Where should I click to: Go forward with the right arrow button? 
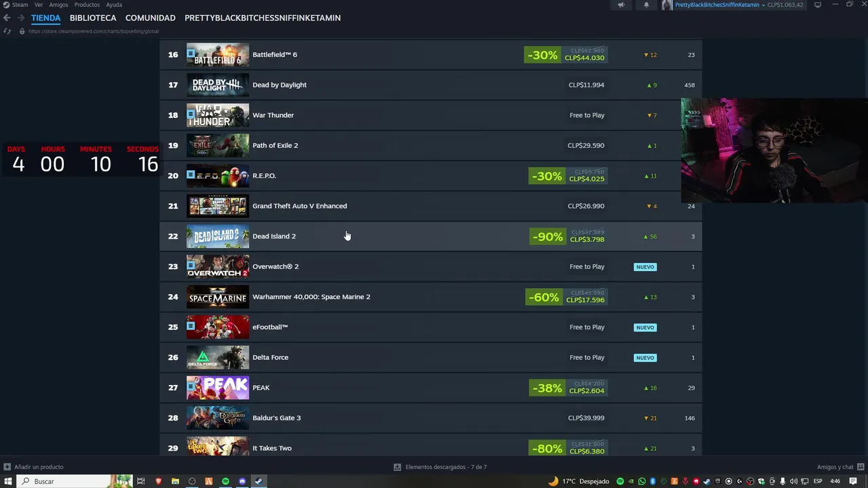pyautogui.click(x=21, y=18)
